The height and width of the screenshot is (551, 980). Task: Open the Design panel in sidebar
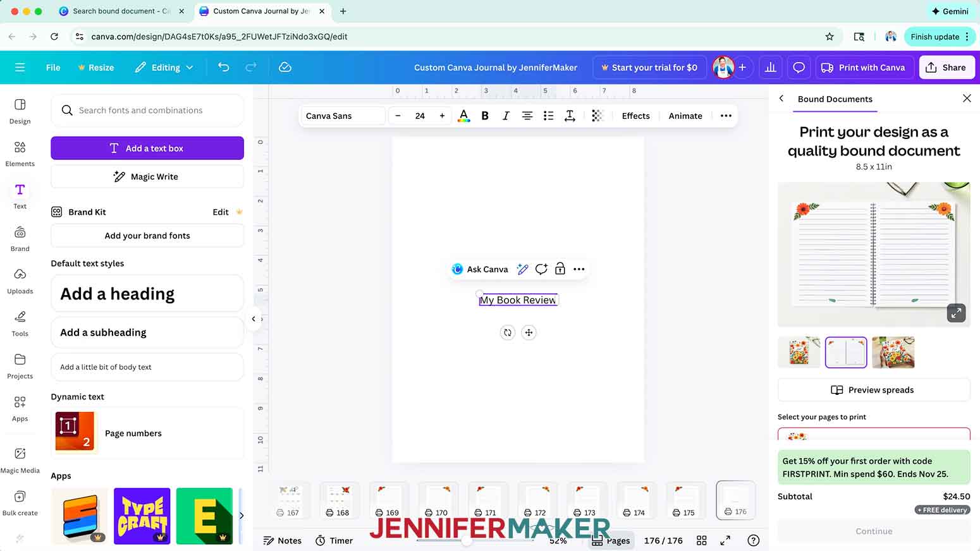[20, 111]
